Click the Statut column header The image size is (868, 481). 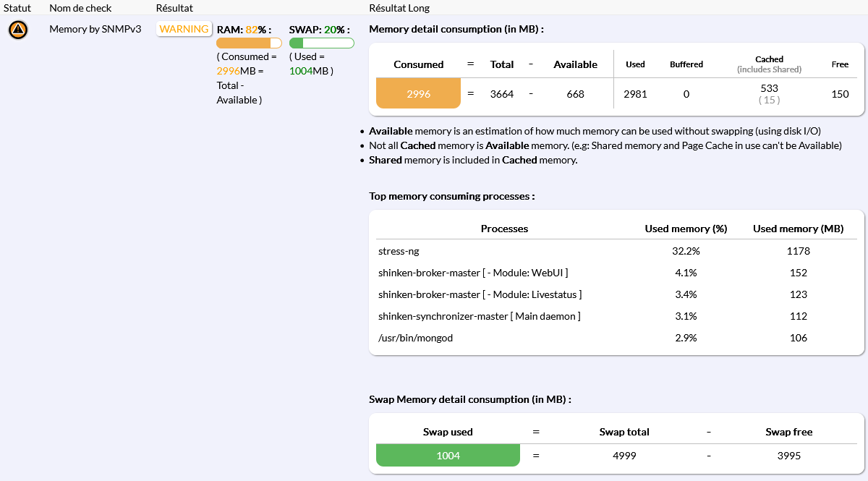click(x=17, y=8)
